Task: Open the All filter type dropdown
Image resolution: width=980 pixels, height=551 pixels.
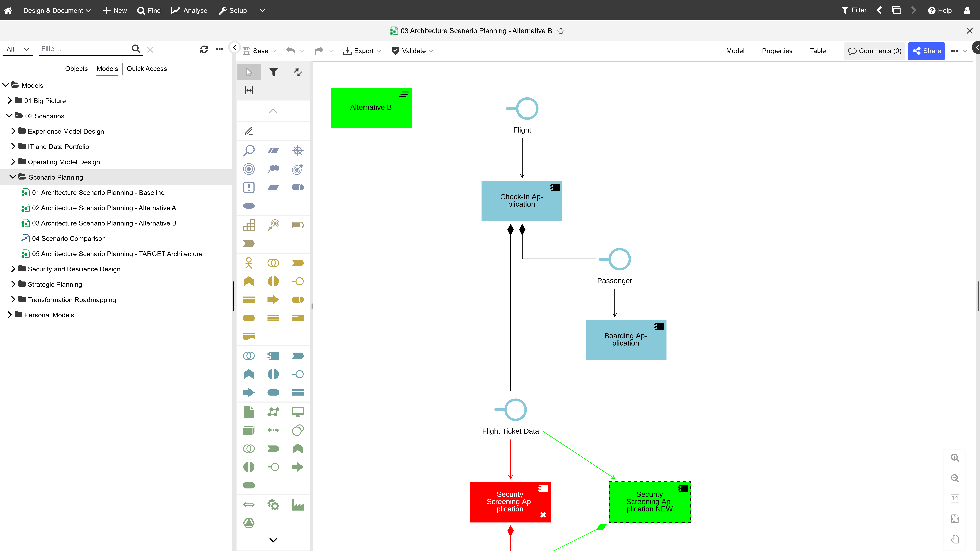Action: click(17, 49)
